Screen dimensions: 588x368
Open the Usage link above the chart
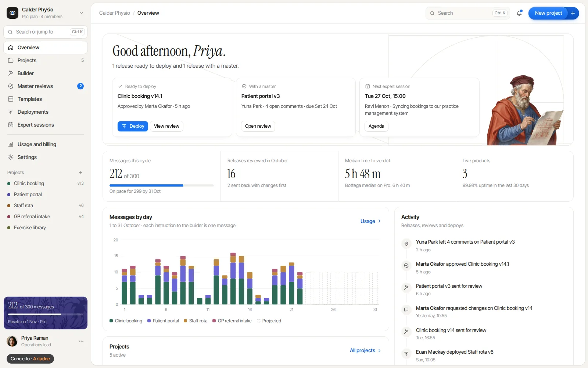tap(370, 221)
